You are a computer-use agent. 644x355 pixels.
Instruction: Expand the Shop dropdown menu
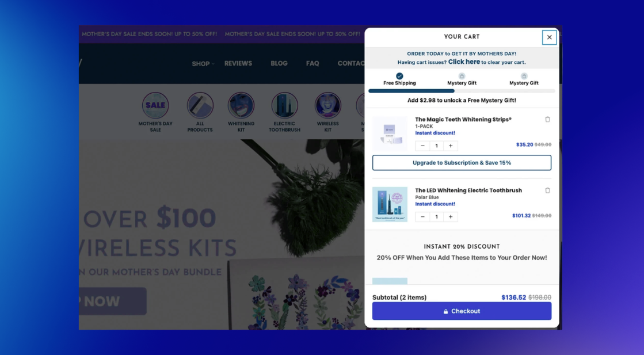tap(203, 64)
